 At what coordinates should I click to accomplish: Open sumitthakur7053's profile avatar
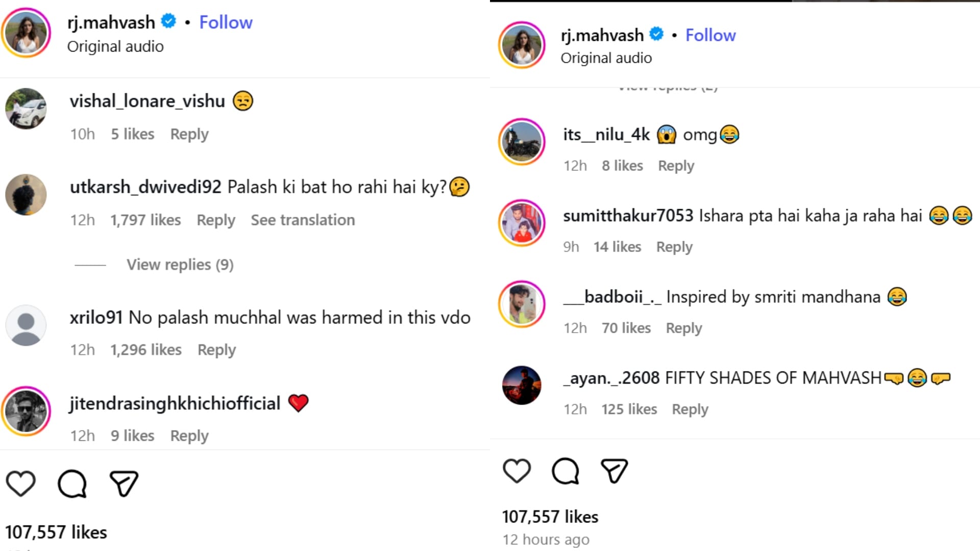click(x=522, y=223)
